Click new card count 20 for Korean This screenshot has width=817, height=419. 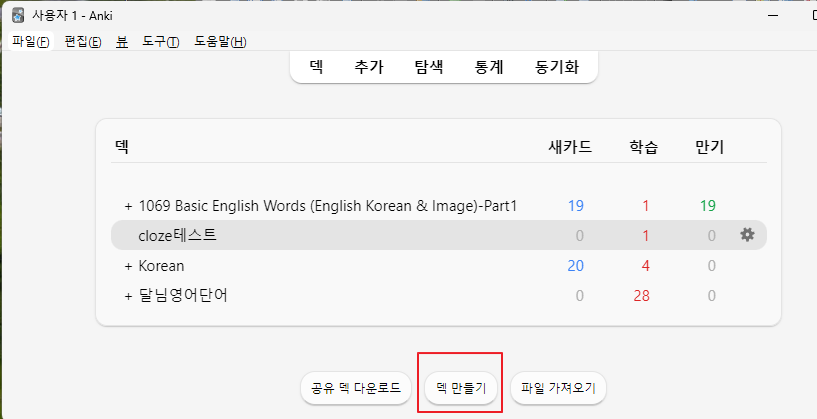point(575,266)
